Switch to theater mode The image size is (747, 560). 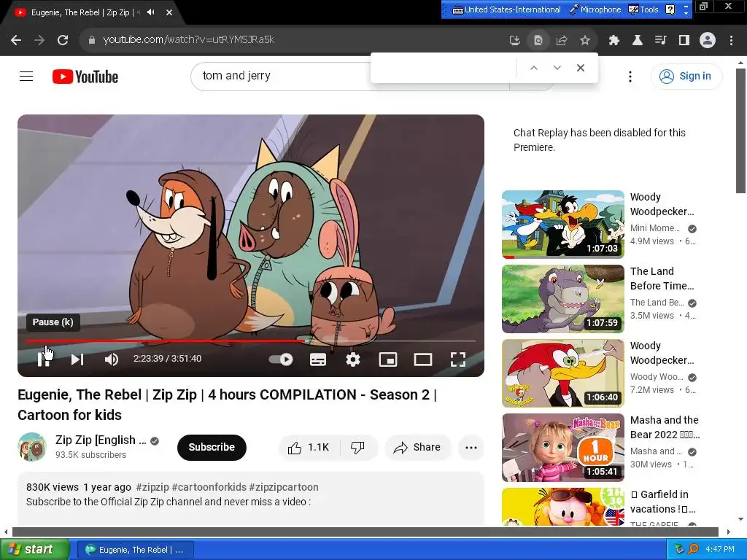click(423, 359)
